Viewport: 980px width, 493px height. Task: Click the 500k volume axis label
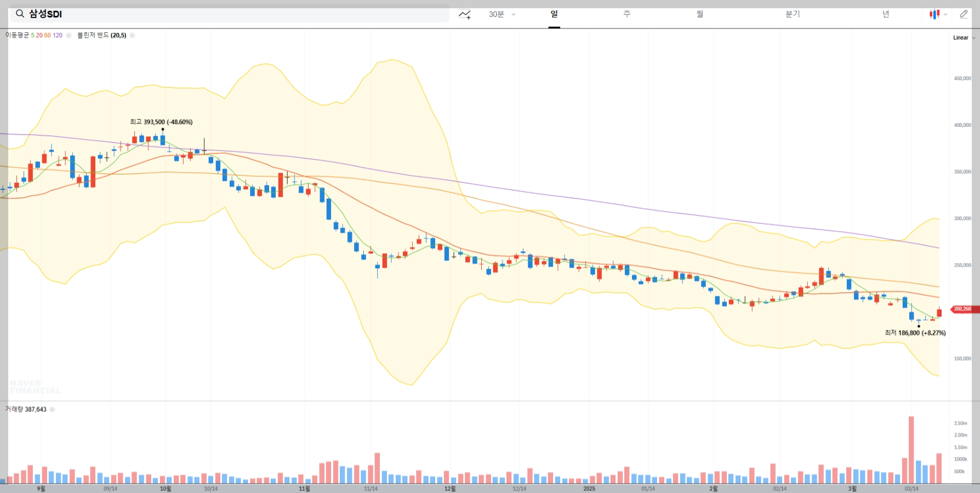959,472
